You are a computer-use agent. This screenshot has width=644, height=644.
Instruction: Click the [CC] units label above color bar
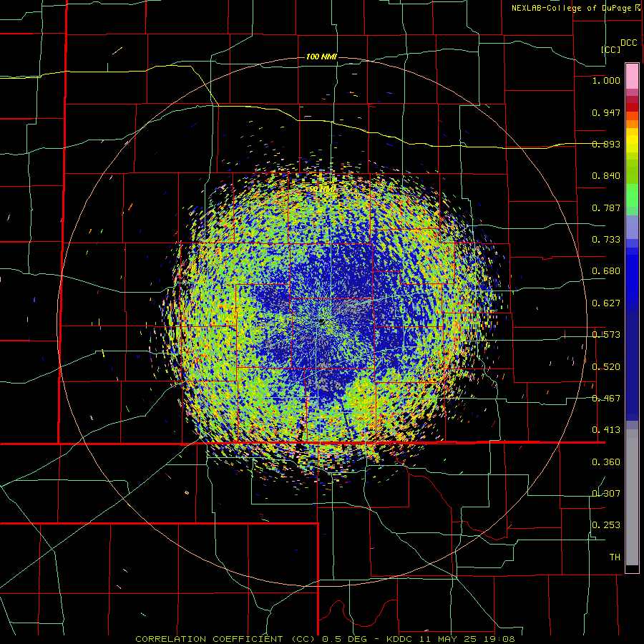pos(611,49)
